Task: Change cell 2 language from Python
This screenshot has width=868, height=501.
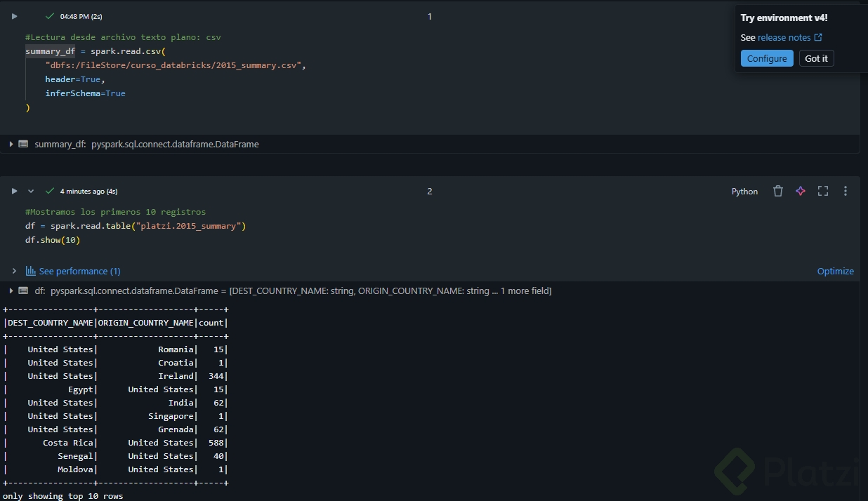Action: point(744,192)
